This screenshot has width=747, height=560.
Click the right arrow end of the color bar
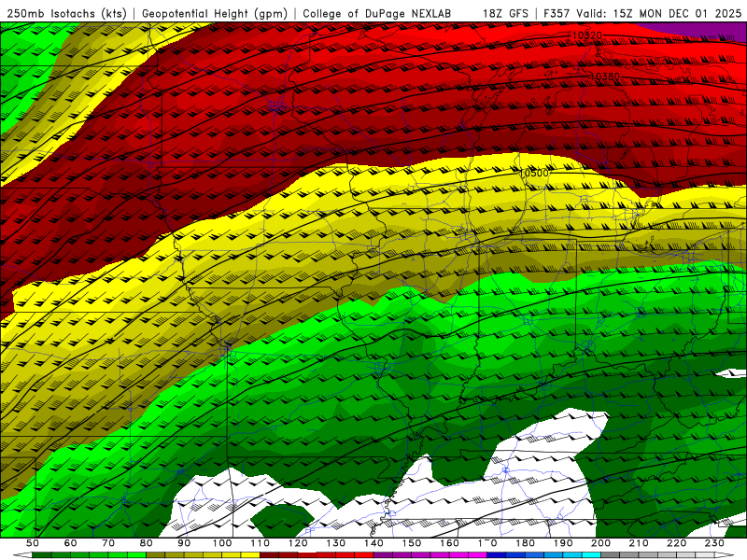725,555
